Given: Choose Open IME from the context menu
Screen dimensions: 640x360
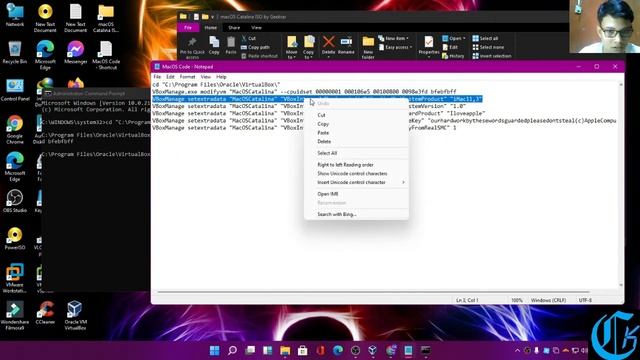Looking at the screenshot, I should (x=356, y=194).
